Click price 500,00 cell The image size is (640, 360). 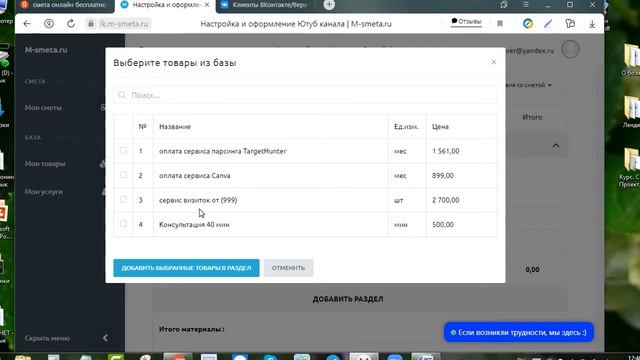pyautogui.click(x=443, y=224)
